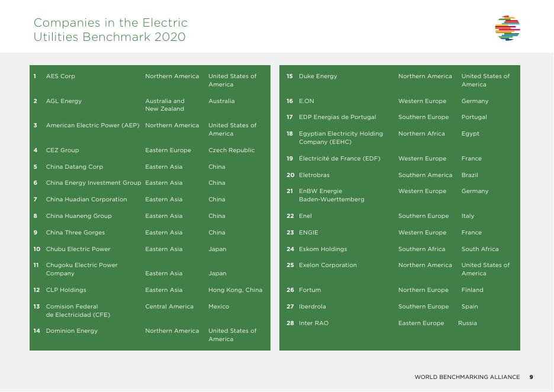Select "China Three Gorges" entry
Image resolution: width=554 pixels, height=392 pixels.
(75, 233)
